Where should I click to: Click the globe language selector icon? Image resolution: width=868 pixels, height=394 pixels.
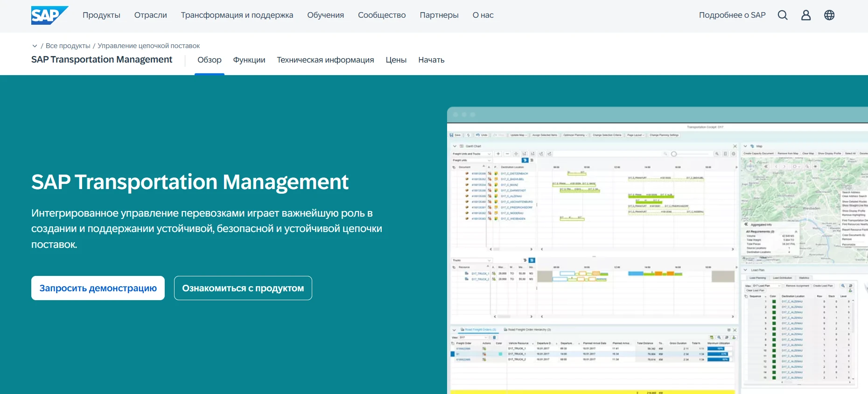[x=829, y=15]
